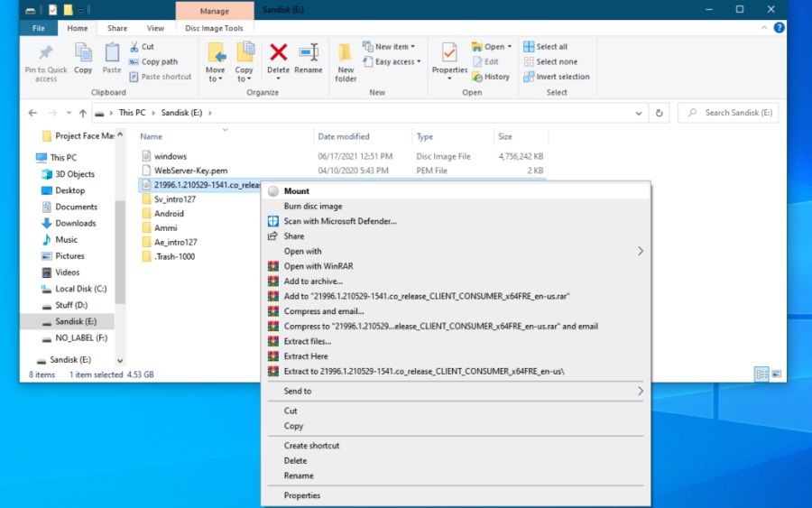Switch to the View ribbon tab
Screen dimensions: 812x508
click(x=155, y=28)
